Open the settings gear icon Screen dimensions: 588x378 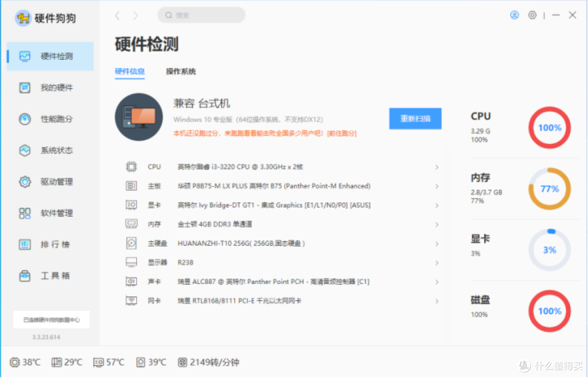(x=532, y=15)
